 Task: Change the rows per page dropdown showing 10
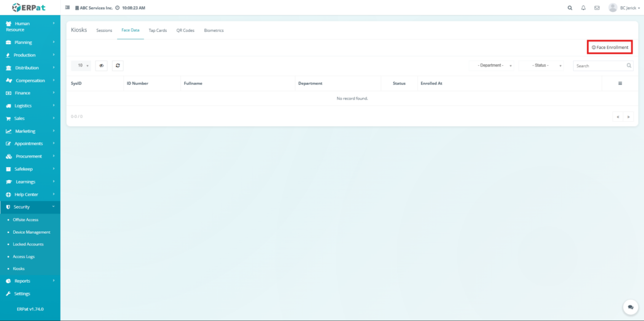[x=81, y=65]
